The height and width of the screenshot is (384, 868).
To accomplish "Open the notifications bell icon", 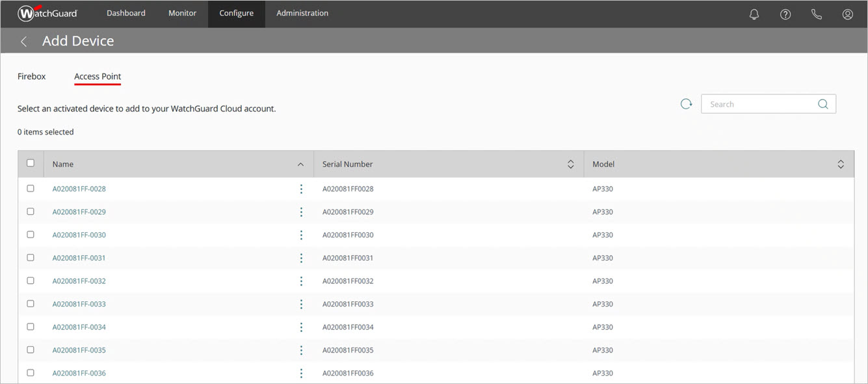I will click(x=754, y=14).
